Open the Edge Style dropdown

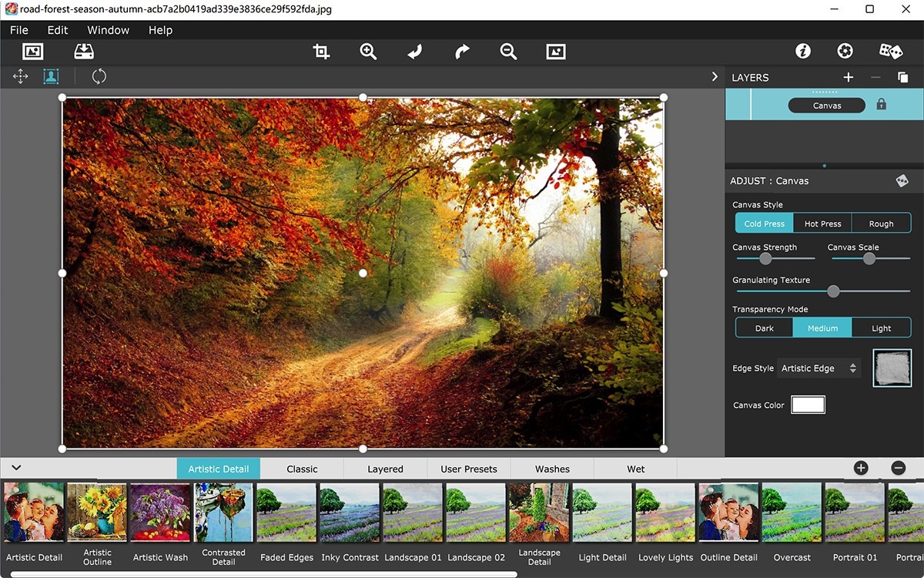pos(819,368)
